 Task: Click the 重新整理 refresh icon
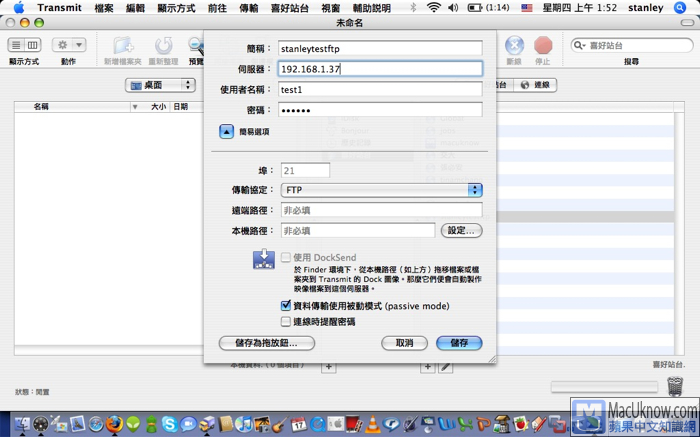pos(163,46)
